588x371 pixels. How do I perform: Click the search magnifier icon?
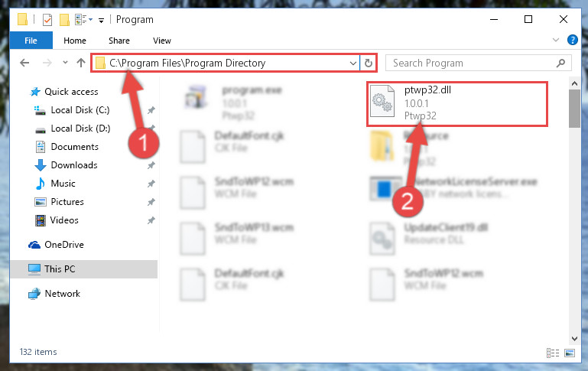click(x=560, y=63)
